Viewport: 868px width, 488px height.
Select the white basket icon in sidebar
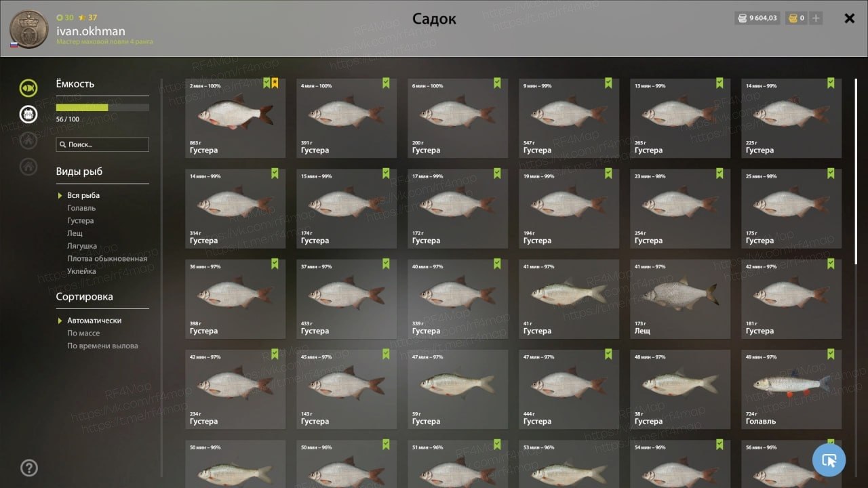[28, 114]
